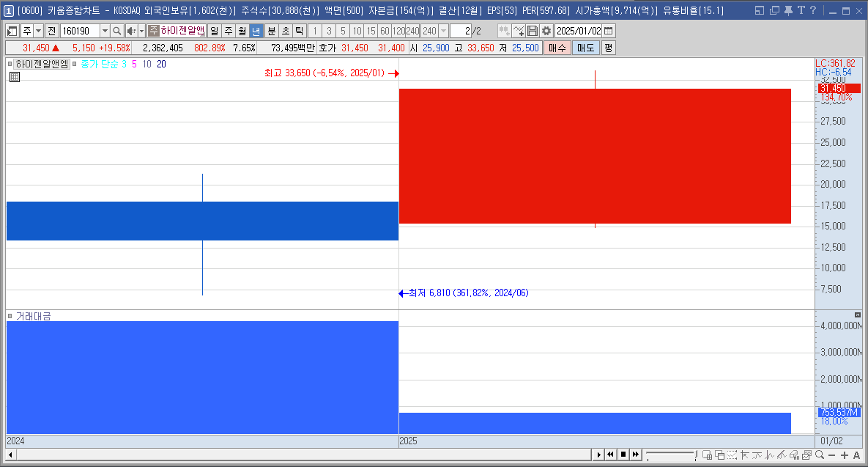This screenshot has width=868, height=467.
Task: Open the dropdown arrow beside speaker icon
Action: pos(141,31)
